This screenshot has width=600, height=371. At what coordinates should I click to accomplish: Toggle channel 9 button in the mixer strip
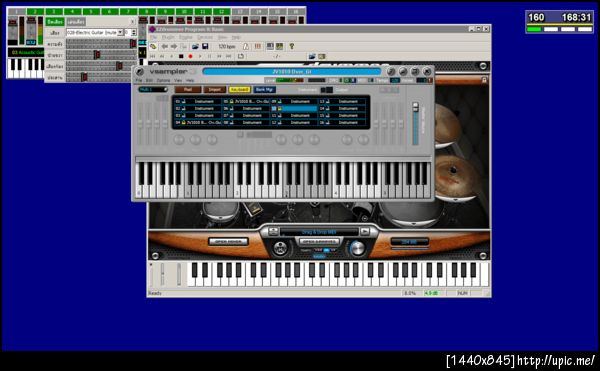coord(166,12)
